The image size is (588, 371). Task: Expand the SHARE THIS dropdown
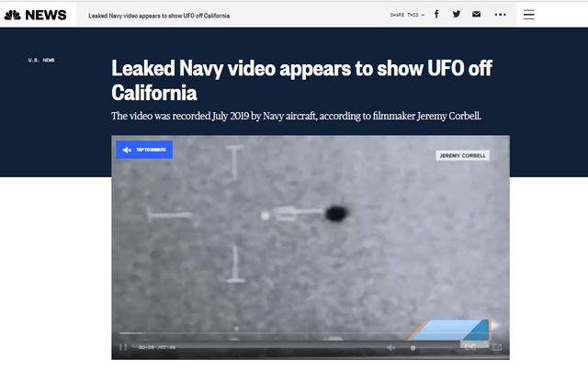tap(407, 15)
